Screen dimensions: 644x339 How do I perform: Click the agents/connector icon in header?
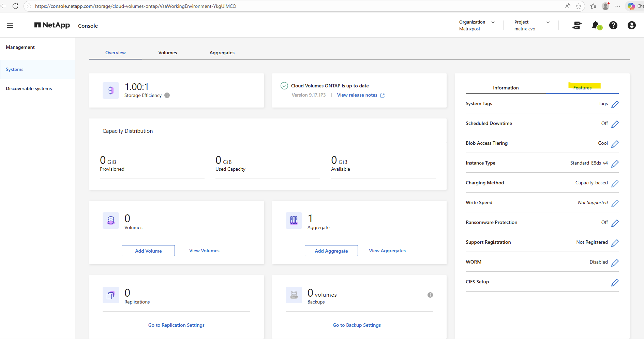click(577, 25)
